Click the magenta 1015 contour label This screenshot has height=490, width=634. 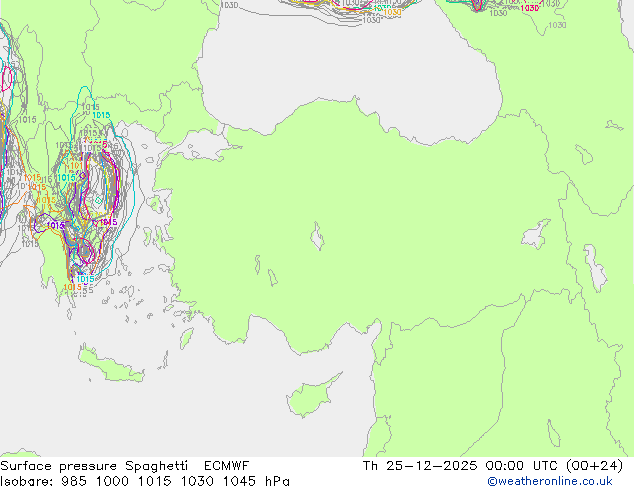(108, 222)
